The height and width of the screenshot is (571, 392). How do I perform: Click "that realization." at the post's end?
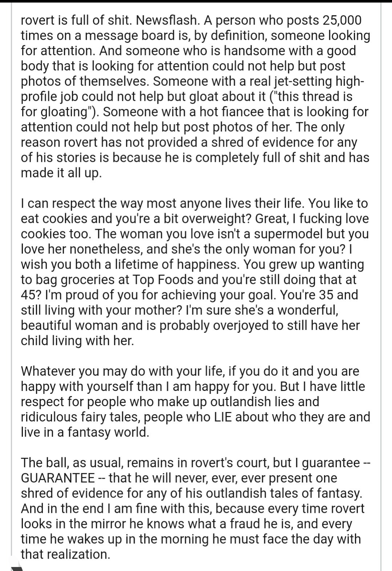point(66,554)
